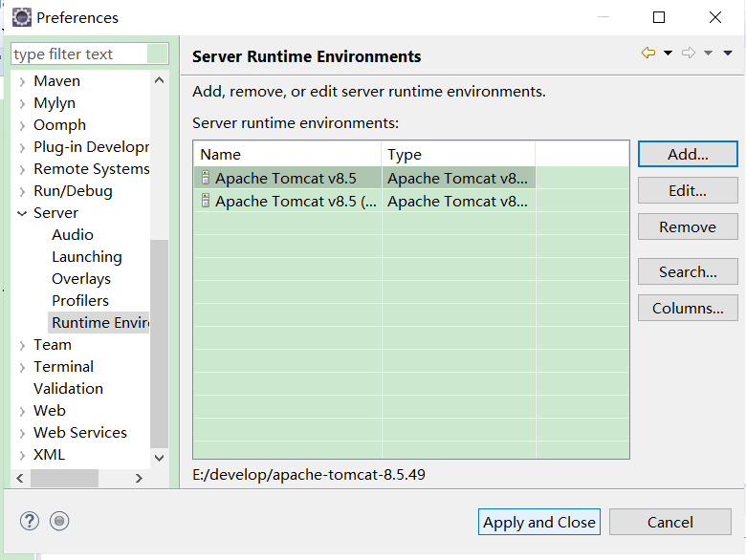The image size is (746, 560).
Task: Select the Web Services label
Action: click(80, 432)
